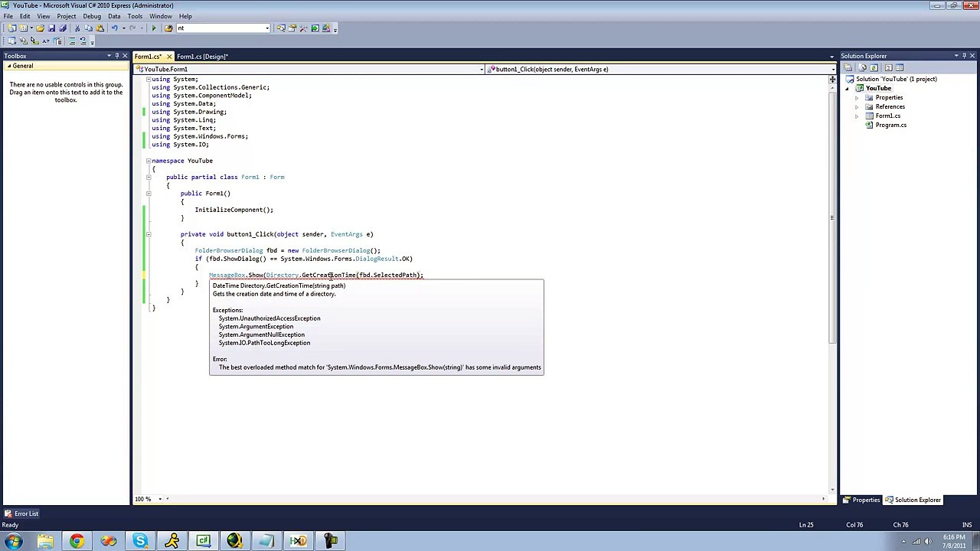Screen dimensions: 980x551
Task: Click the Undo toolbar icon
Action: (x=115, y=28)
